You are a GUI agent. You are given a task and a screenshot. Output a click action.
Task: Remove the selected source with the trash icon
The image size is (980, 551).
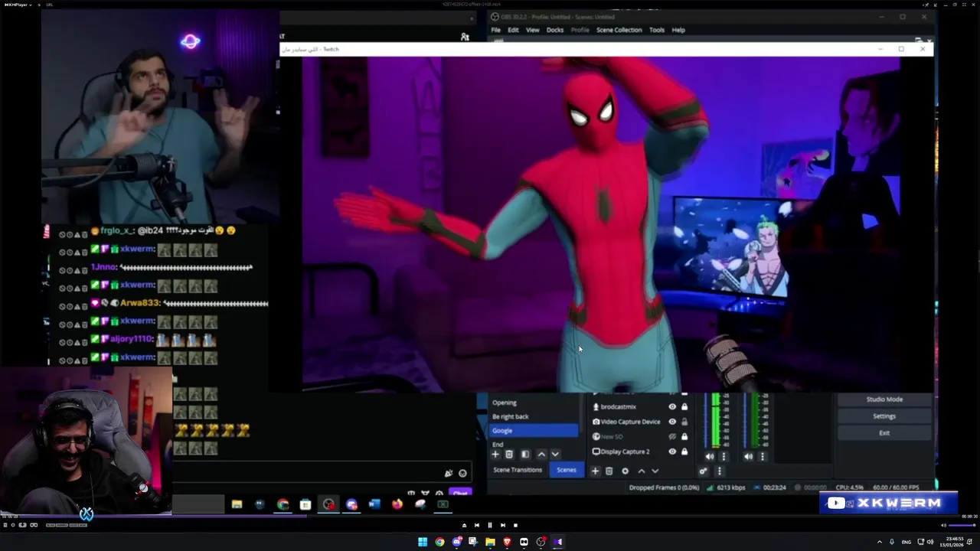(609, 471)
